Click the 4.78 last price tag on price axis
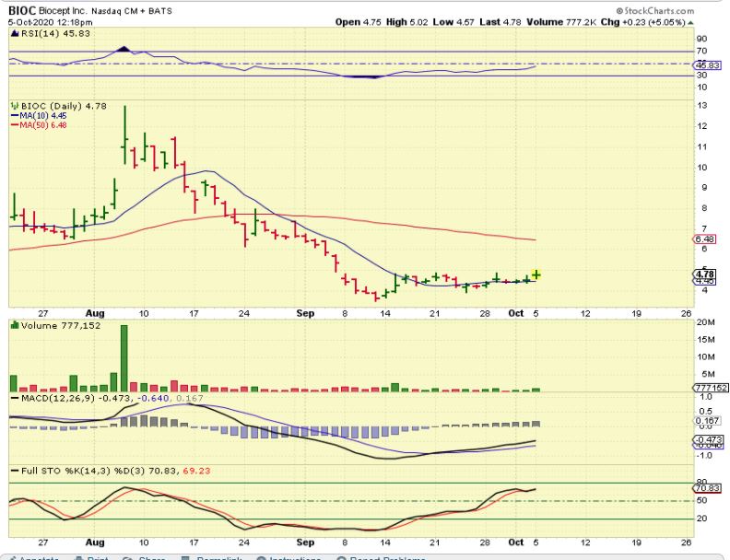Viewport: 730px width, 560px height. [x=705, y=274]
